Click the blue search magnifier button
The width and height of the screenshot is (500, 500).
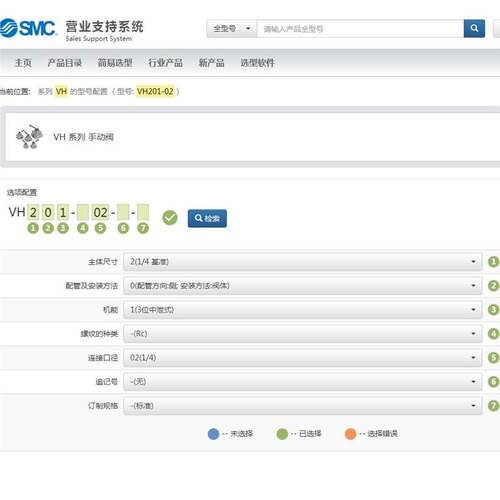(474, 28)
